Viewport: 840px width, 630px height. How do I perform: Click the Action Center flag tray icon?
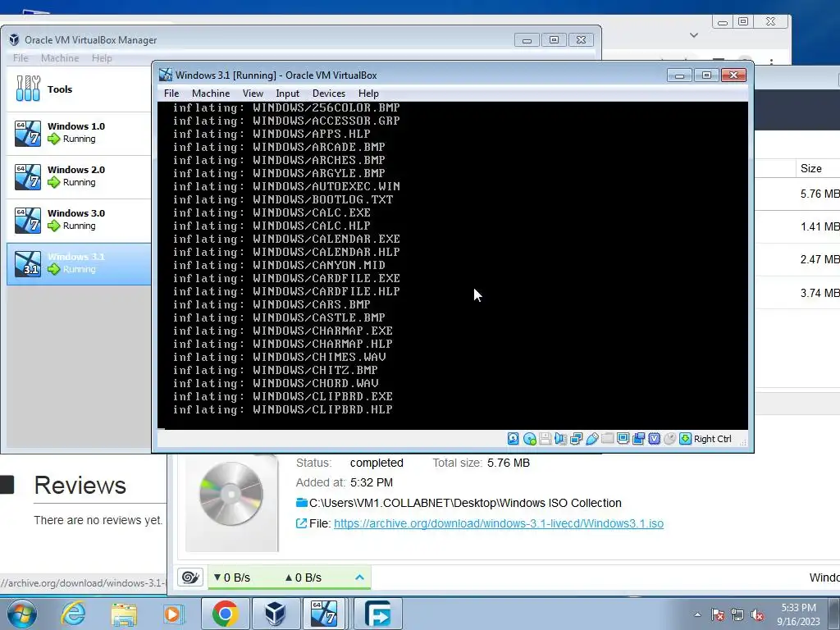pyautogui.click(x=718, y=614)
